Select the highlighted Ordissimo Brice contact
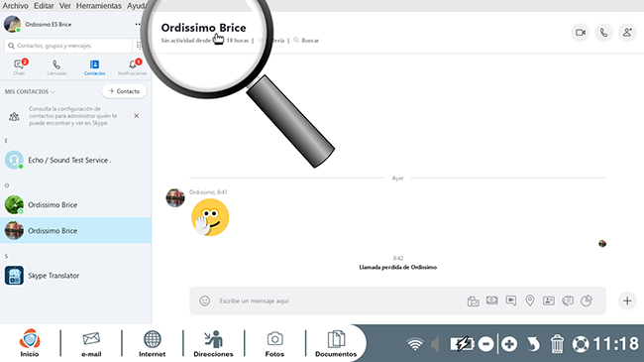 click(x=75, y=230)
